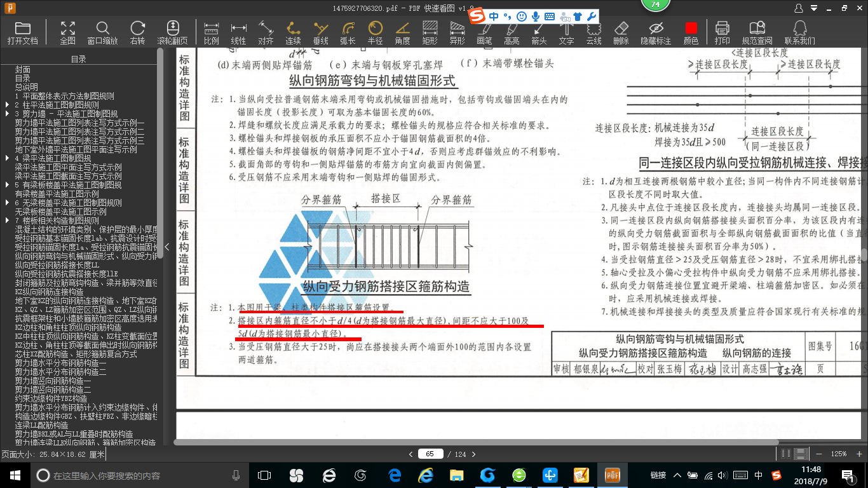Click the user account icon in title bar

pos(799,8)
